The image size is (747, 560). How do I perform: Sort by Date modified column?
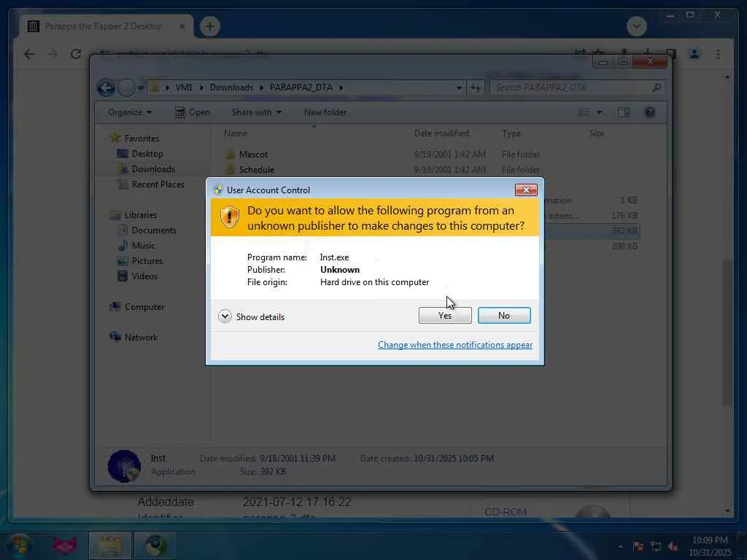441,133
